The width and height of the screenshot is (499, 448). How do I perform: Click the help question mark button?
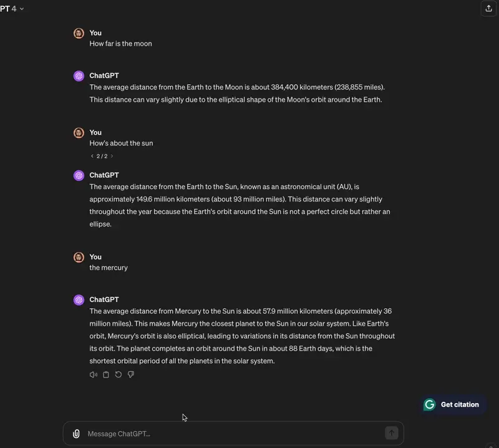[491, 446]
